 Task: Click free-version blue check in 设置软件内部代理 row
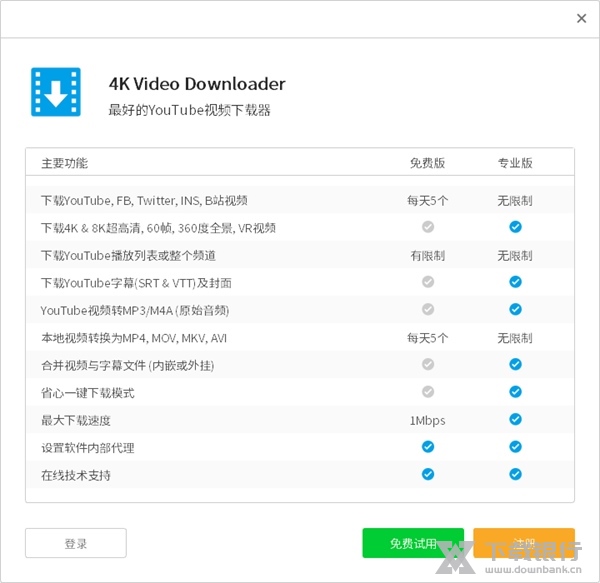coord(428,447)
